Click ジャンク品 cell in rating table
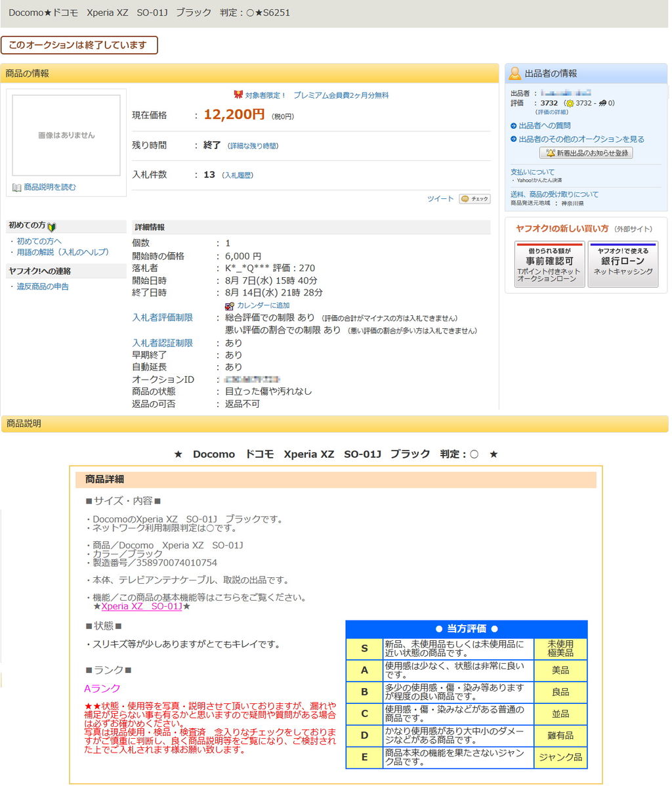 [x=560, y=757]
